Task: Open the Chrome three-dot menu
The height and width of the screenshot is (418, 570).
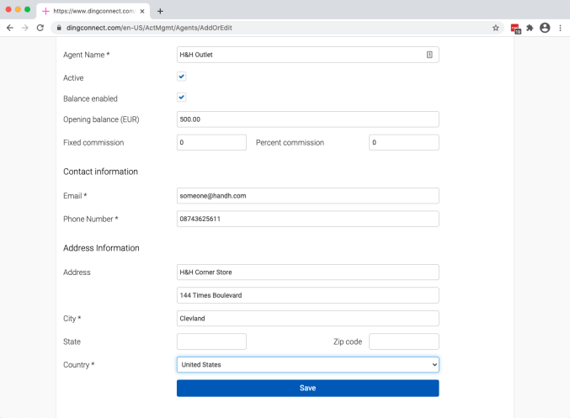Action: coord(560,28)
